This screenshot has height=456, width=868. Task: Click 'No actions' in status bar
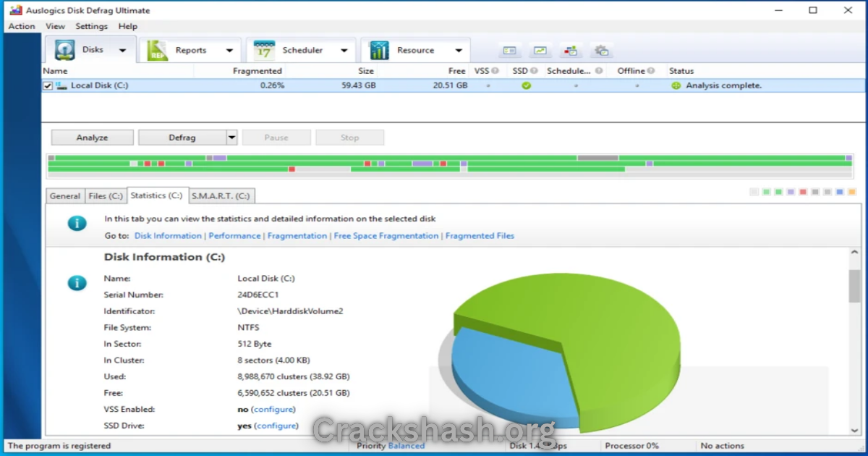click(723, 446)
